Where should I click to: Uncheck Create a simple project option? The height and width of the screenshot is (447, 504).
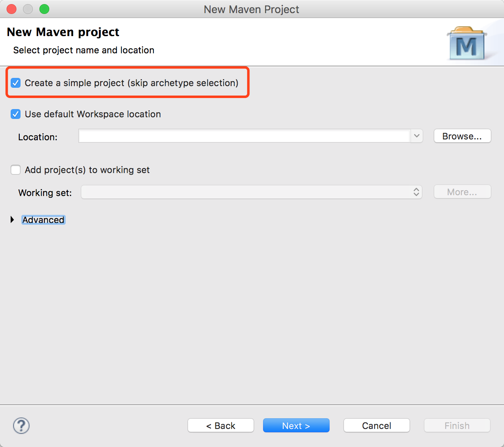(15, 83)
